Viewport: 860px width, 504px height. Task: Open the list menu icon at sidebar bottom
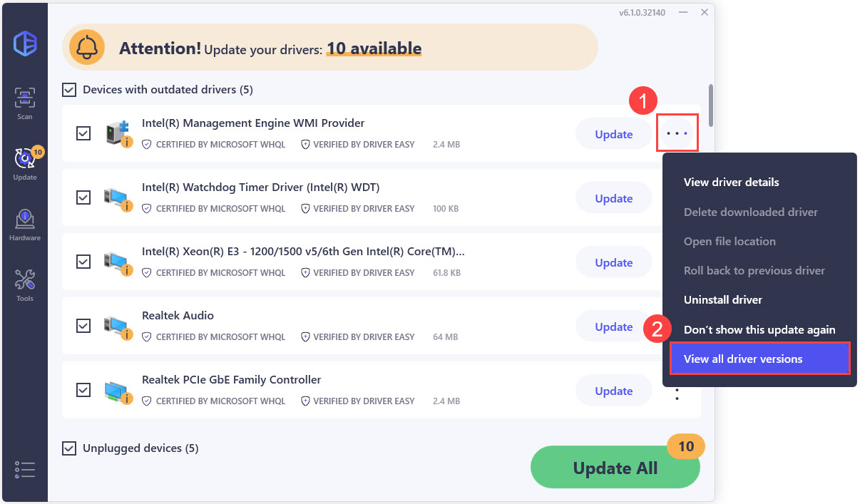(x=25, y=470)
